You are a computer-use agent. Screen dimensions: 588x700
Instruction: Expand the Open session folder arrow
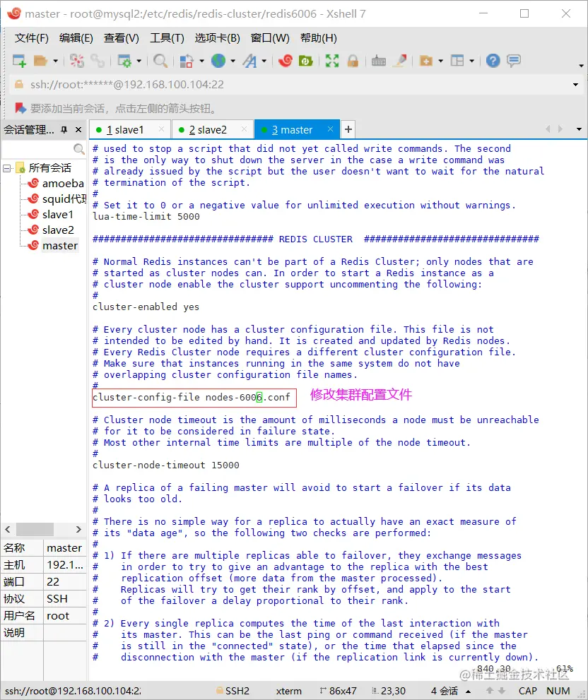(55, 61)
